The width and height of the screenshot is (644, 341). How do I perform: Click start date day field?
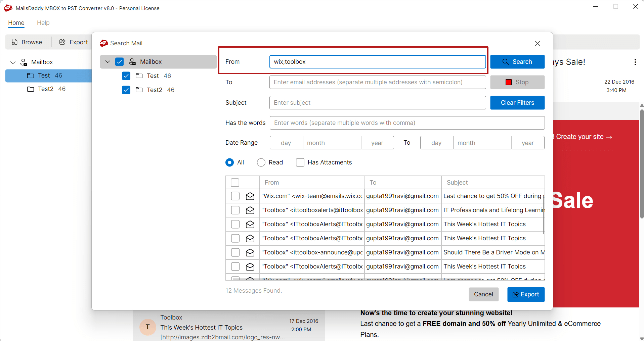286,143
